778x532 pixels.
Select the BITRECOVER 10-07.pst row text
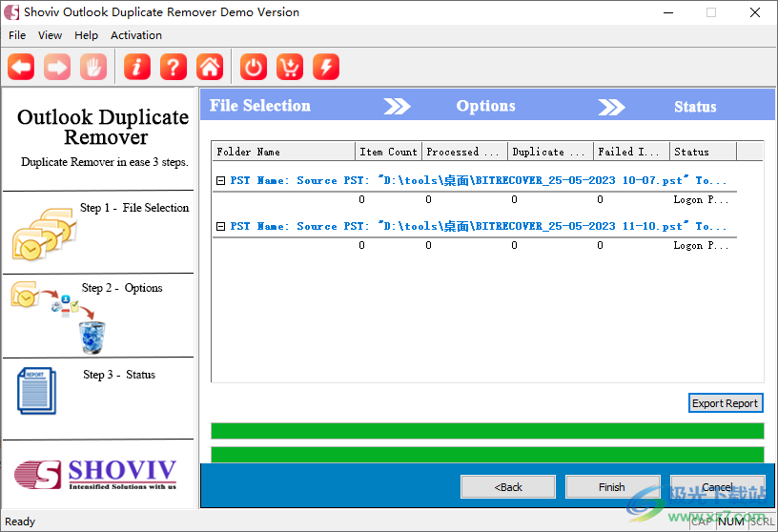click(478, 180)
